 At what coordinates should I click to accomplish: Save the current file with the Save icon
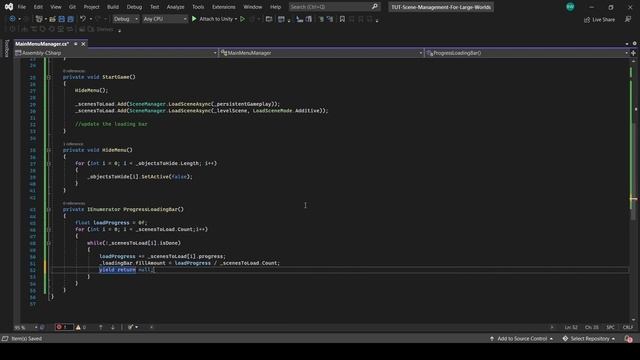click(x=62, y=19)
